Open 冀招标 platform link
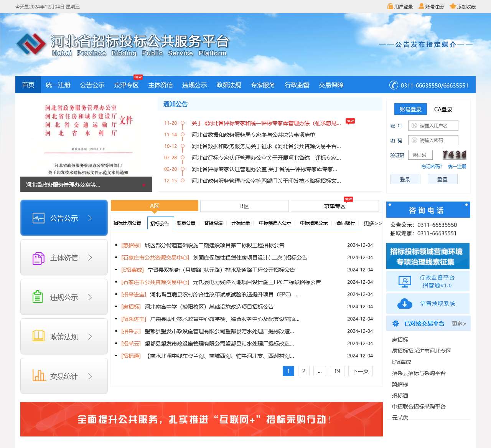Screen dimensions: 491x448 [x=400, y=384]
